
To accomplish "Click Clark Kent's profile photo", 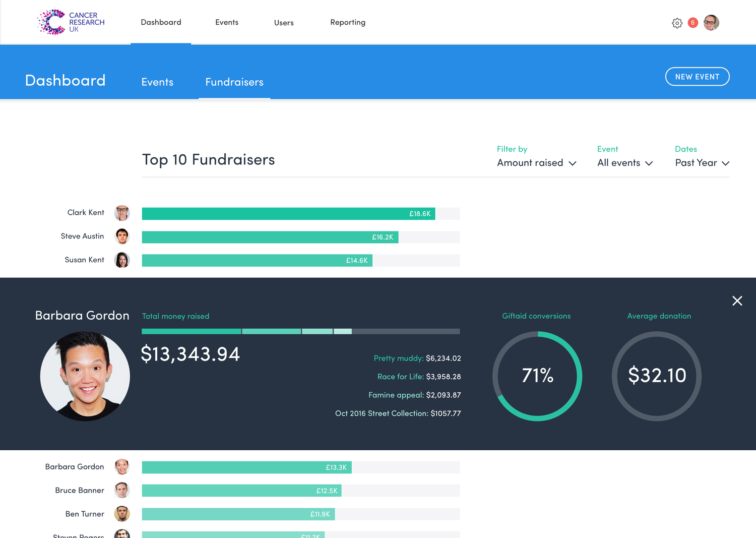I will [121, 213].
